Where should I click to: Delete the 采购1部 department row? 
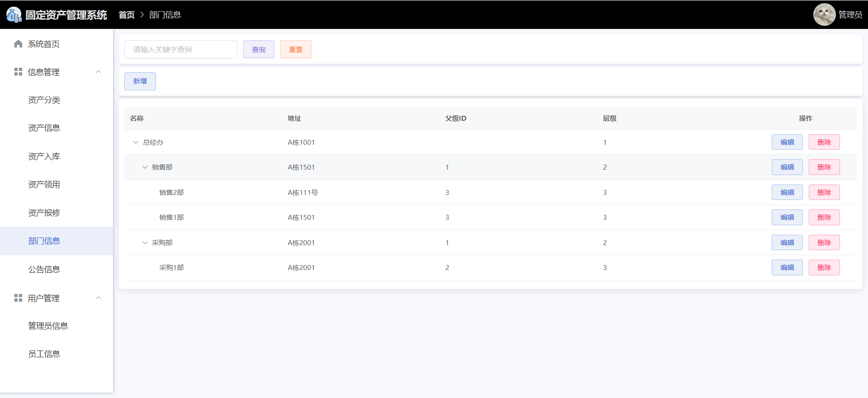[x=824, y=268]
